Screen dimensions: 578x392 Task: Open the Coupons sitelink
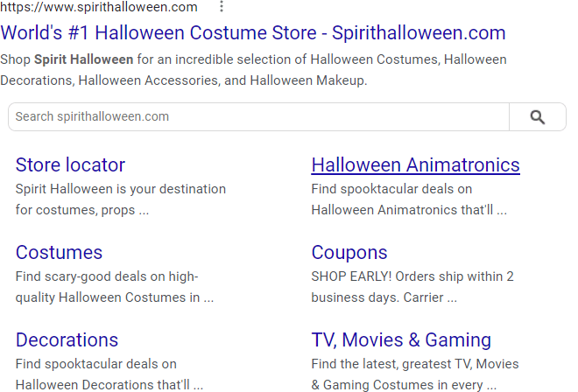click(349, 253)
